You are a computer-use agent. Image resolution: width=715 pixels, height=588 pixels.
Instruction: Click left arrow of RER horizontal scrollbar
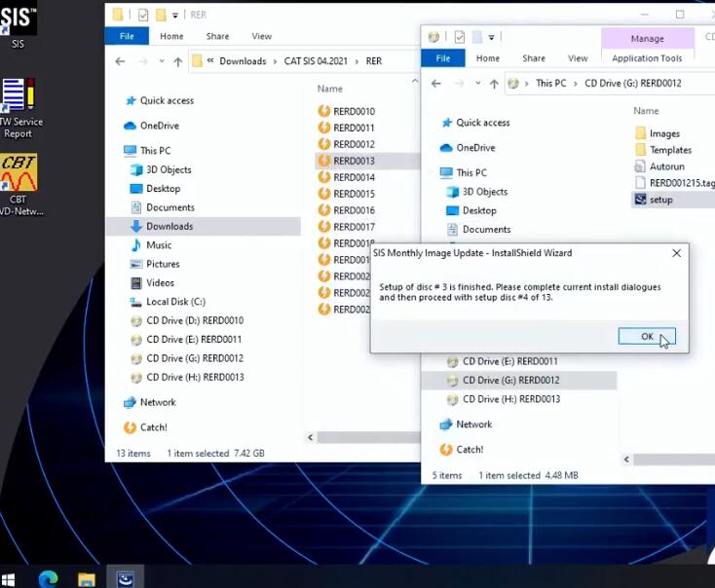(x=310, y=437)
